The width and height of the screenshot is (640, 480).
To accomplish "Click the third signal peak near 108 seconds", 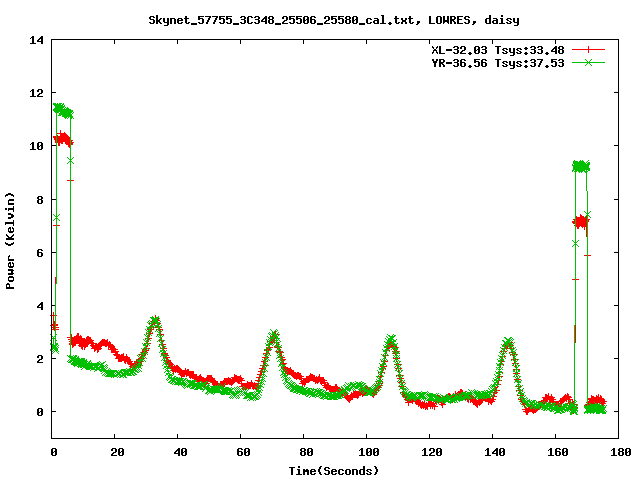I will (391, 340).
